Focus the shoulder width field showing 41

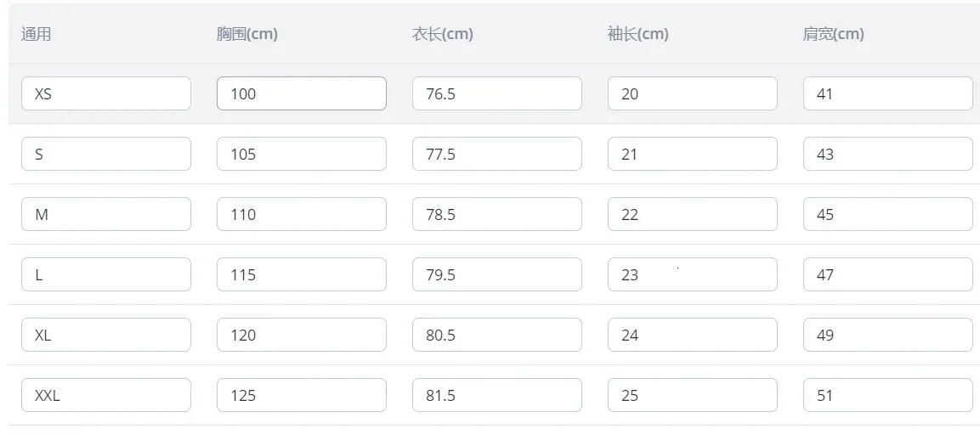click(x=887, y=93)
